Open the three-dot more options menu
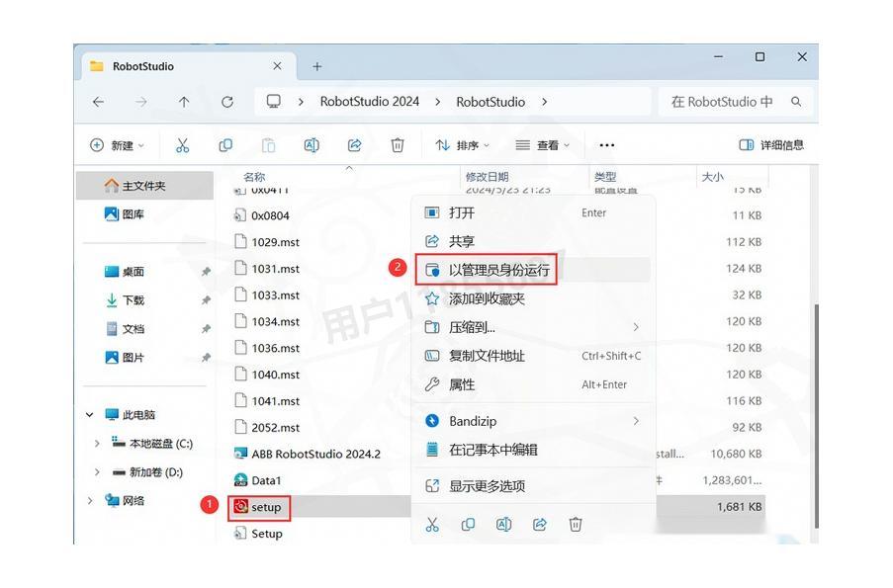The height and width of the screenshot is (588, 893). (607, 145)
